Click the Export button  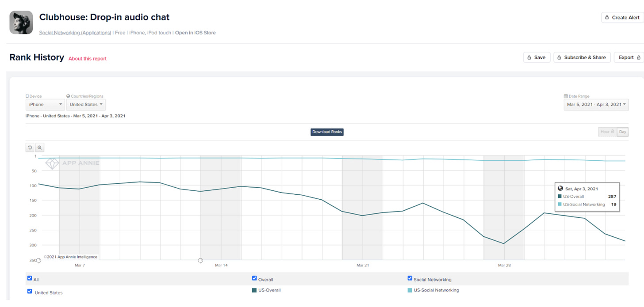pos(629,57)
